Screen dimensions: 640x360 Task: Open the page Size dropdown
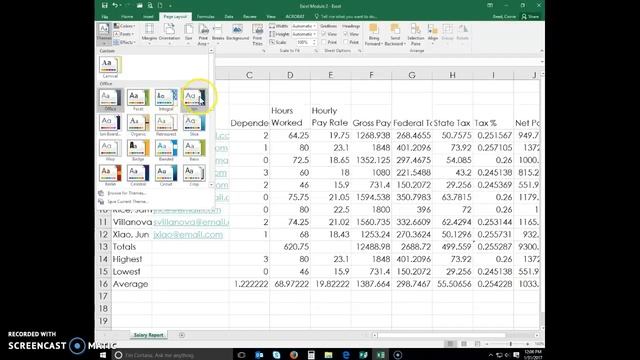188,34
